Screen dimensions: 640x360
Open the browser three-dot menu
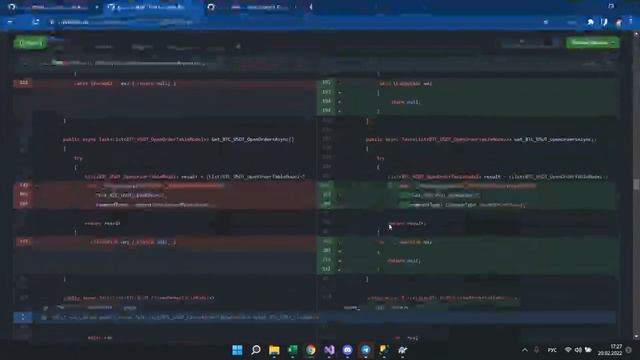click(x=631, y=22)
